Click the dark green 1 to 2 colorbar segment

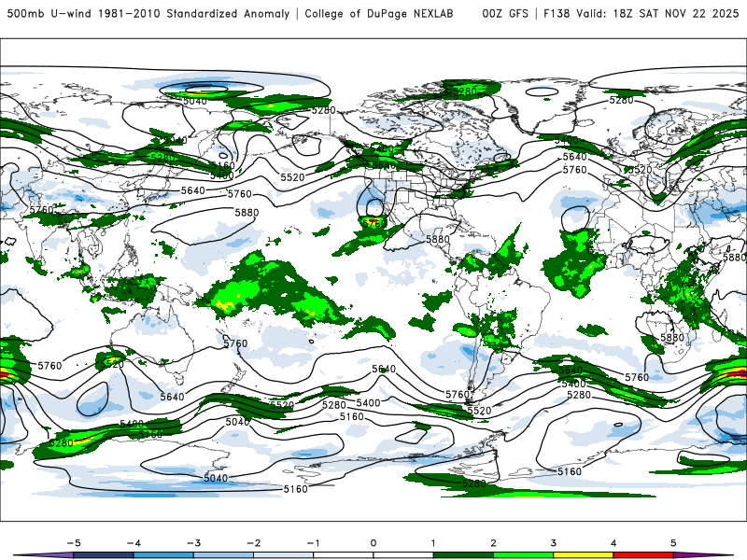tap(463, 555)
